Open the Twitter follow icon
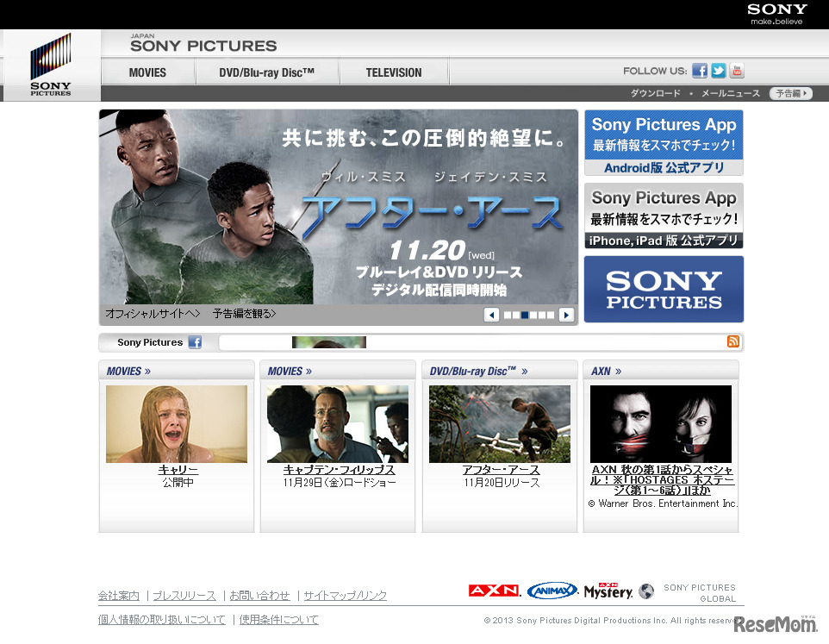 pos(718,71)
